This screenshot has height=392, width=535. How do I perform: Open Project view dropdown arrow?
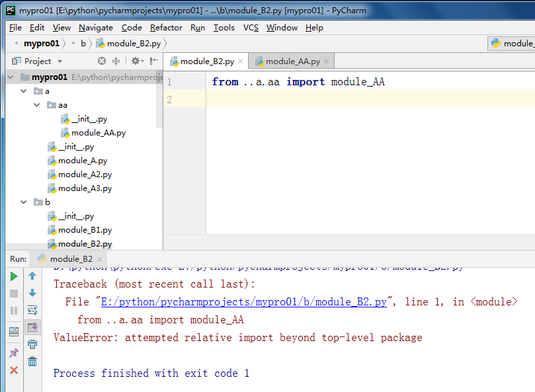point(60,61)
